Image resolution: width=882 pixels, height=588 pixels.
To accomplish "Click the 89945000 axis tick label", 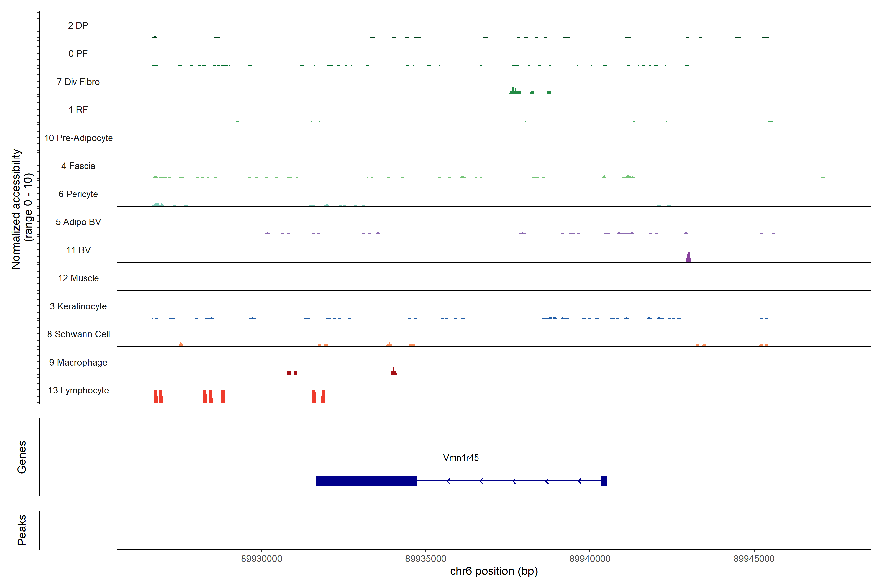I will 754,559.
